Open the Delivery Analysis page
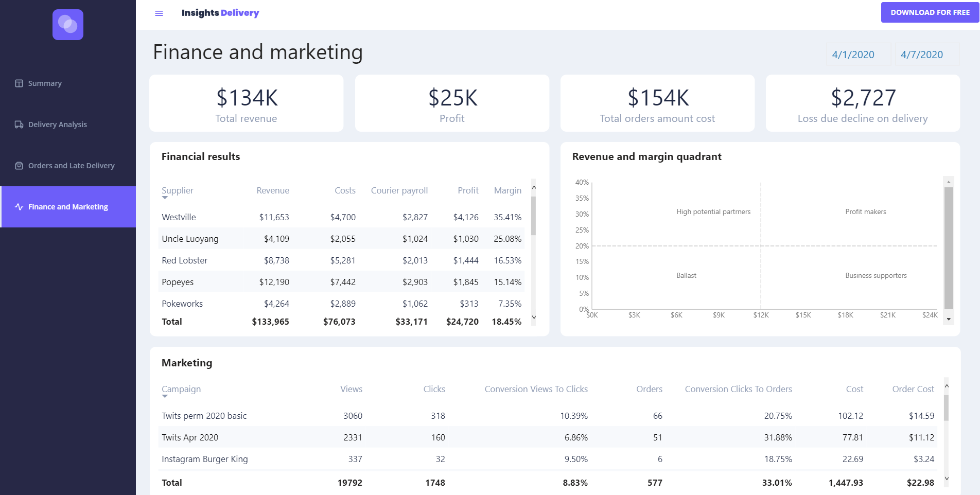The image size is (980, 495). coord(58,125)
